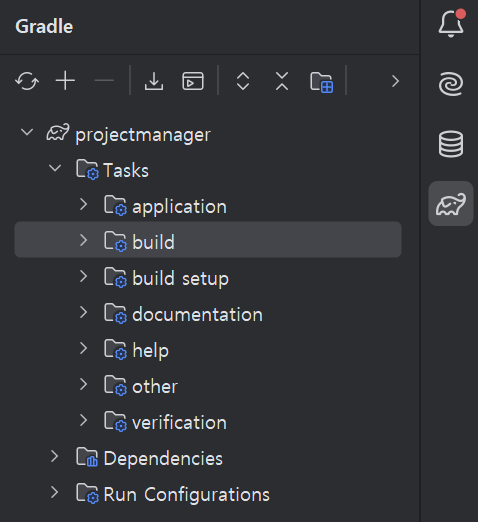Click the plus icon to link Gradle project
The image size is (478, 522).
point(65,81)
